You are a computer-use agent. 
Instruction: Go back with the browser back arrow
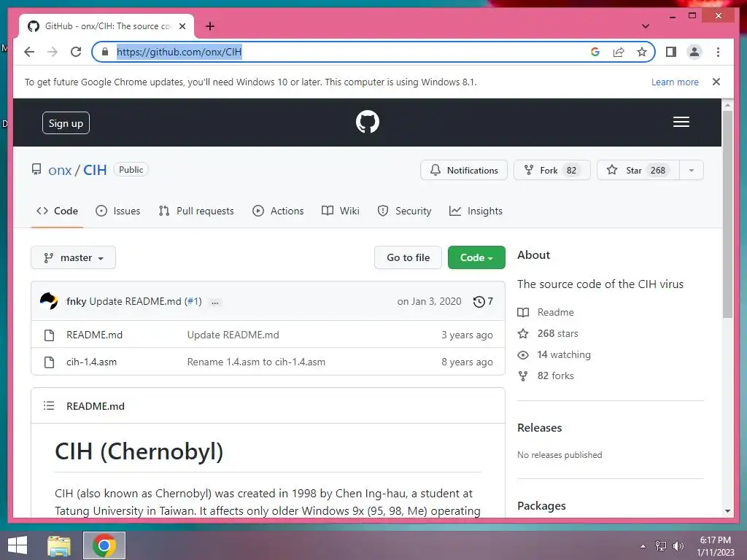[29, 52]
